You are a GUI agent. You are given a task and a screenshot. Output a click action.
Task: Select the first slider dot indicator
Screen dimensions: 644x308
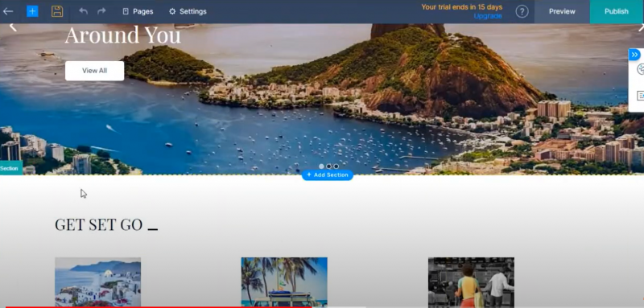[x=321, y=166]
